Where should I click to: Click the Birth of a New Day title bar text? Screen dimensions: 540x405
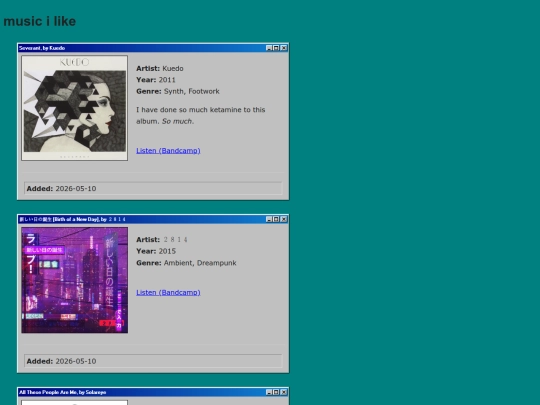72,219
